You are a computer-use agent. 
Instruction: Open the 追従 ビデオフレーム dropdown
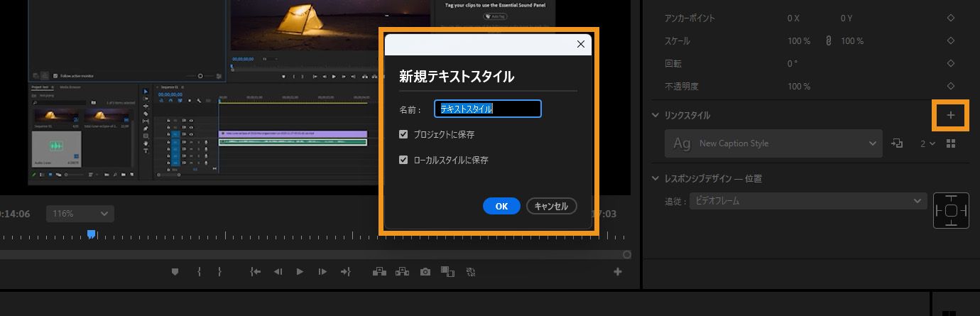(808, 201)
